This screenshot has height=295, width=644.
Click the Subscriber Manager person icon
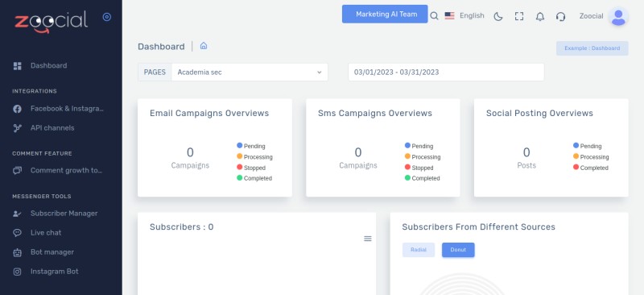pos(17,214)
